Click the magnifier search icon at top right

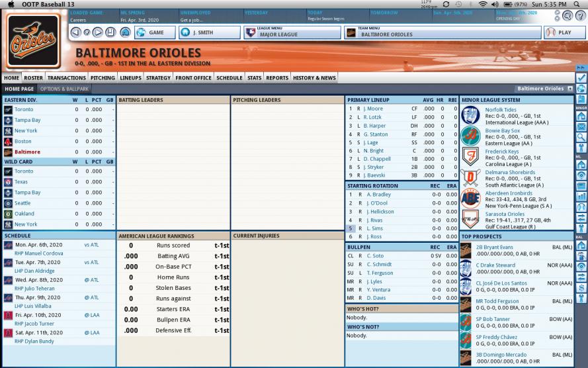pyautogui.click(x=567, y=16)
